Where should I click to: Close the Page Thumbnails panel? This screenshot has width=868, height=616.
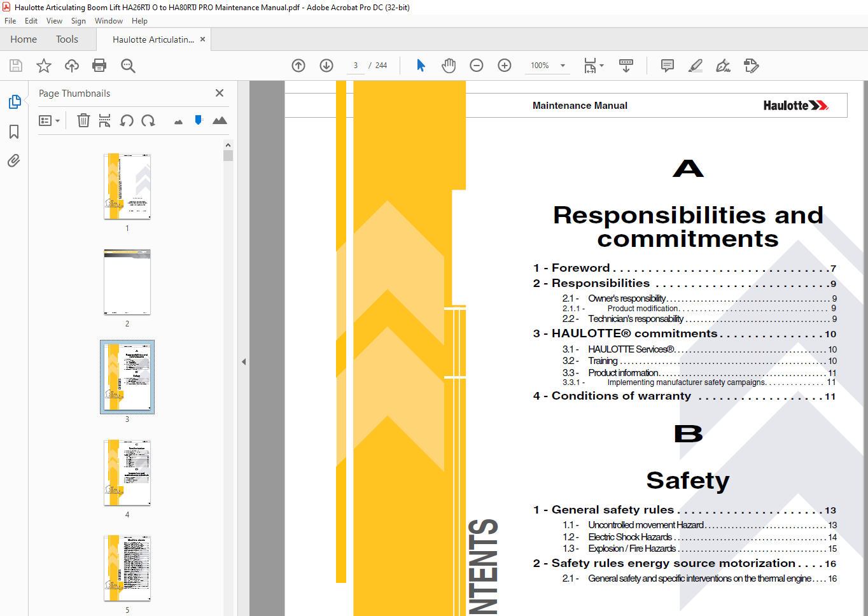[220, 93]
